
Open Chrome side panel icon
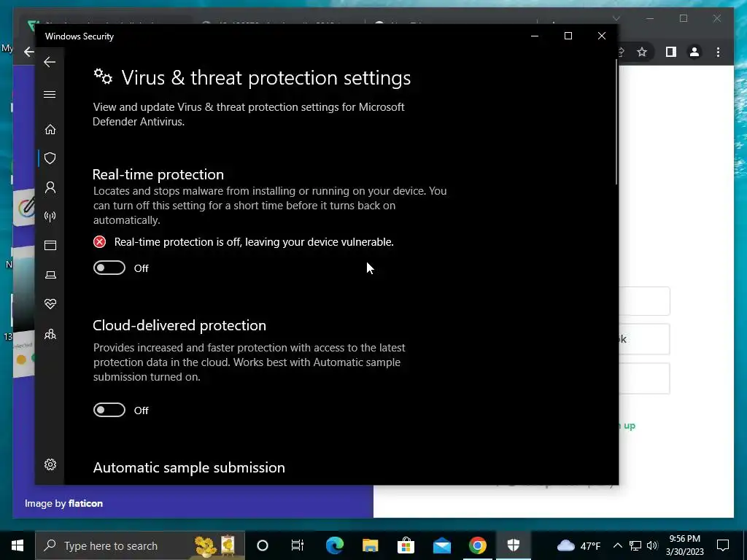[671, 52]
